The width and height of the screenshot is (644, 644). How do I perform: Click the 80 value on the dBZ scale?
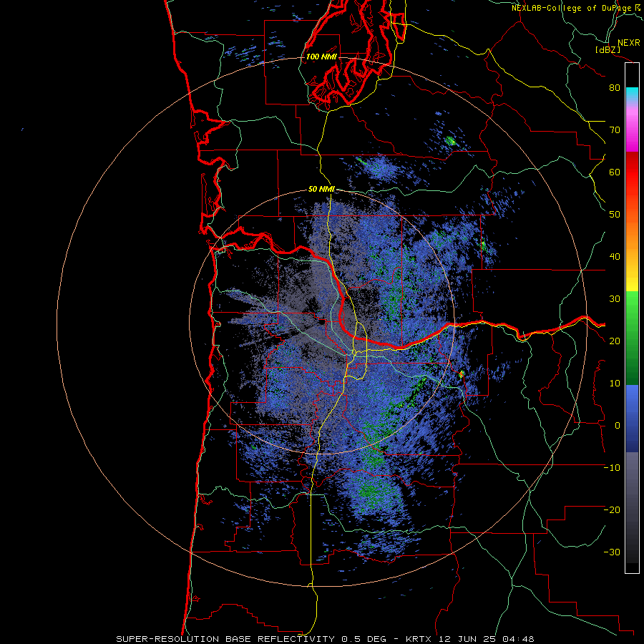(x=615, y=88)
